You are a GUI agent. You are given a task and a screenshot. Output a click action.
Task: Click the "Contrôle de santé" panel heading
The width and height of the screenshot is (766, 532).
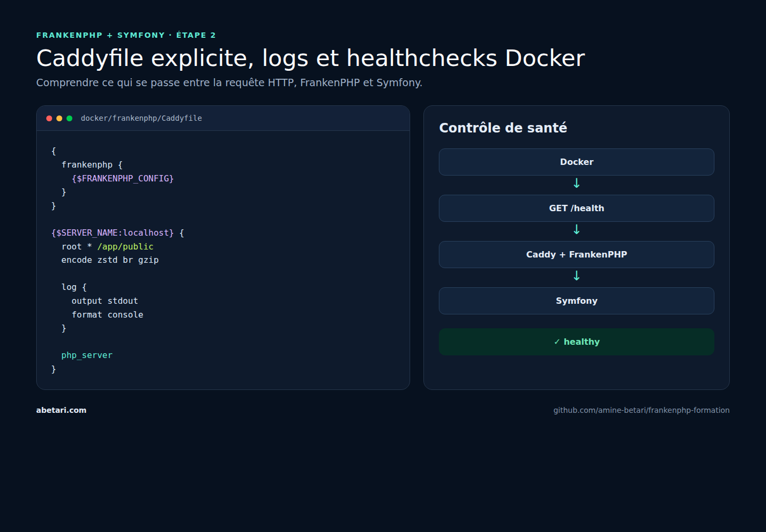[503, 128]
